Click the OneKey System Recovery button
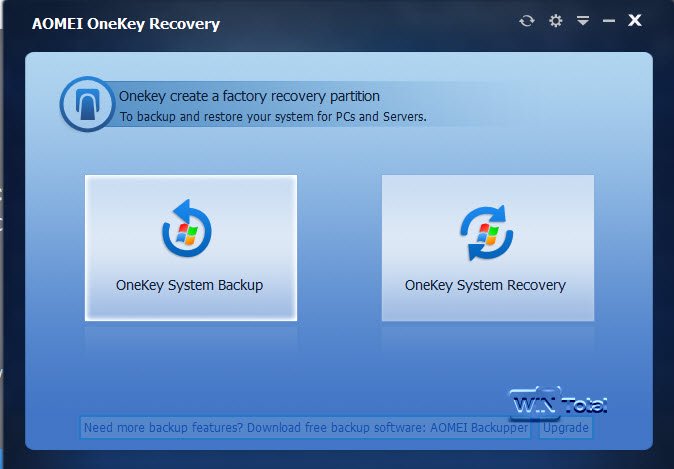 [x=488, y=248]
